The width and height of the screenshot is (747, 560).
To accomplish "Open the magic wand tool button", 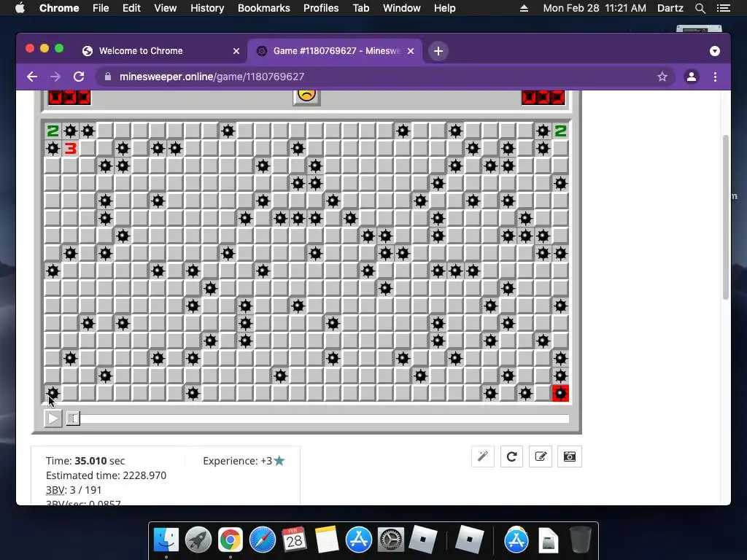I will [483, 456].
